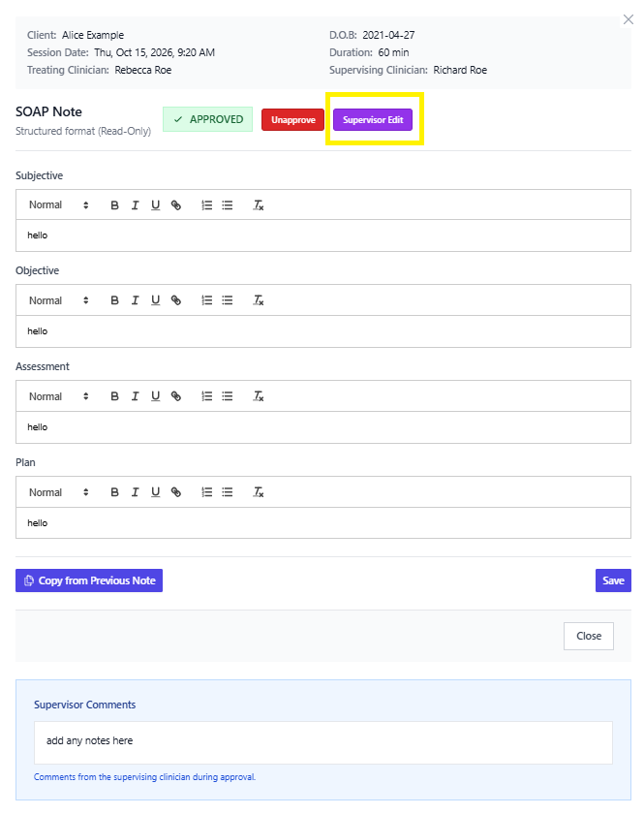Screen dimensions: 644x815
Task: Apply bold in the Assessment editor toolbar
Action: click(115, 396)
